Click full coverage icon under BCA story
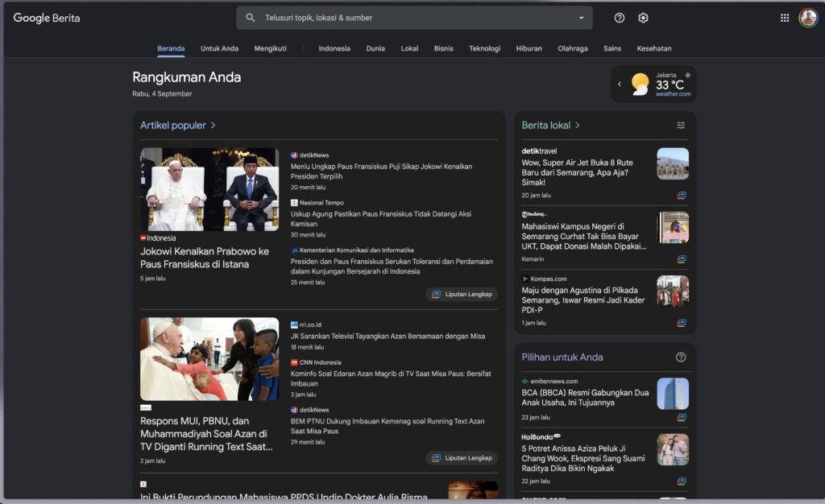825x504 pixels. click(x=682, y=418)
